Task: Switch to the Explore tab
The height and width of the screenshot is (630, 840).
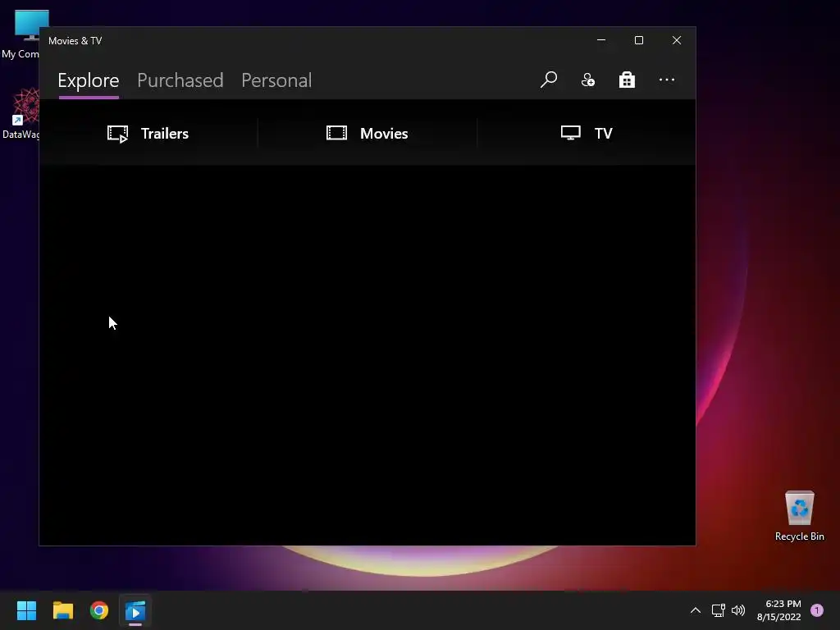Action: pyautogui.click(x=89, y=80)
